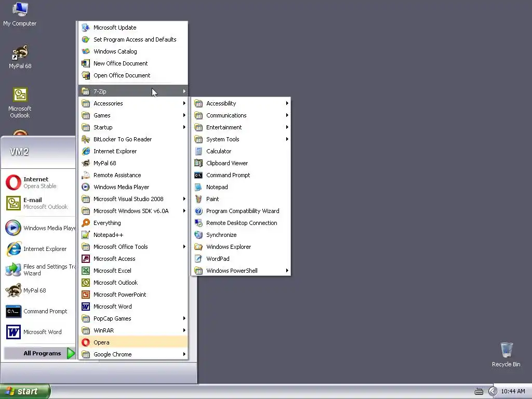
Task: Expand the Startup folder submenu
Action: click(133, 127)
